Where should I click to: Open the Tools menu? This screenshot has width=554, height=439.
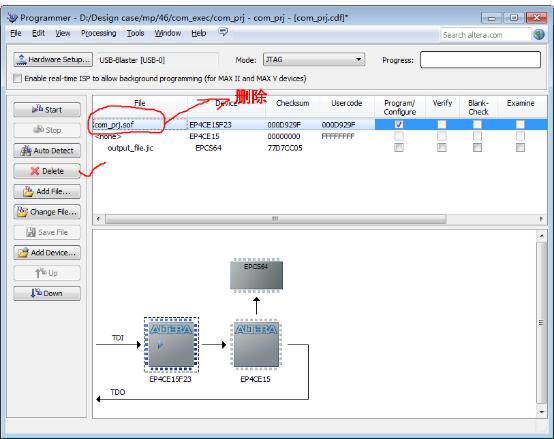point(135,33)
